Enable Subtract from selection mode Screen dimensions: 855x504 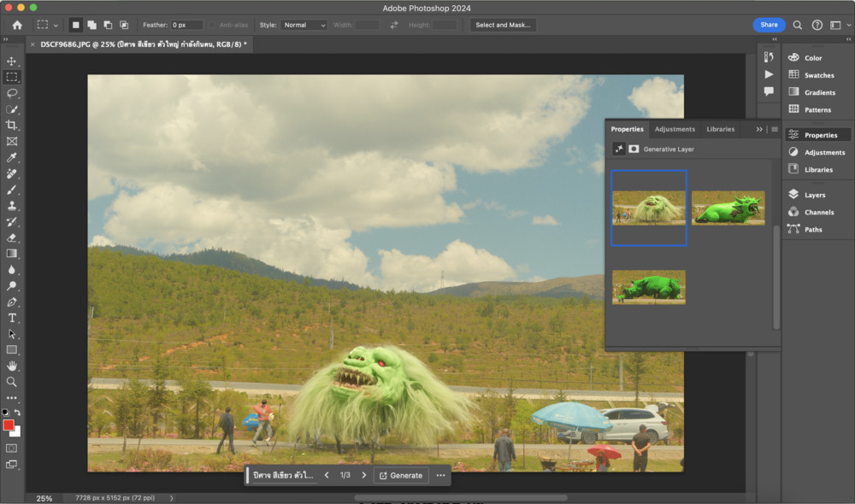(x=108, y=26)
